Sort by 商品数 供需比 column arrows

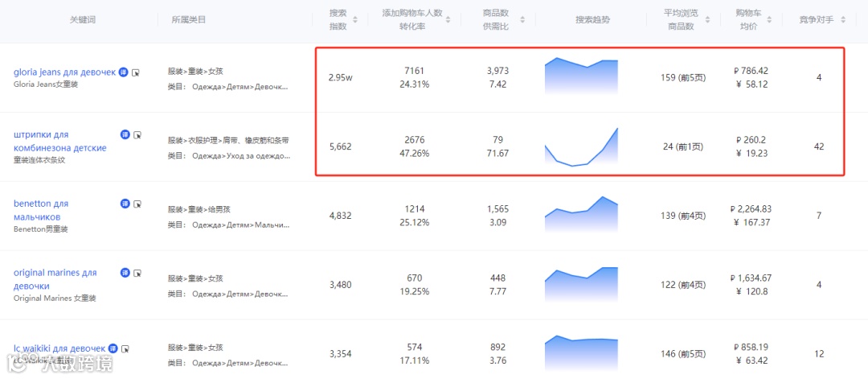click(x=522, y=20)
